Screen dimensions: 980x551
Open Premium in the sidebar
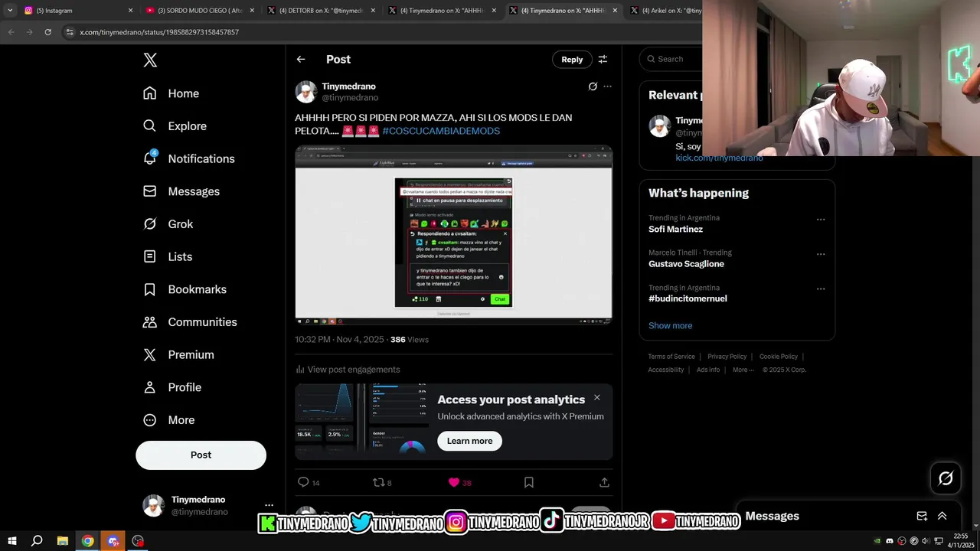pos(178,355)
